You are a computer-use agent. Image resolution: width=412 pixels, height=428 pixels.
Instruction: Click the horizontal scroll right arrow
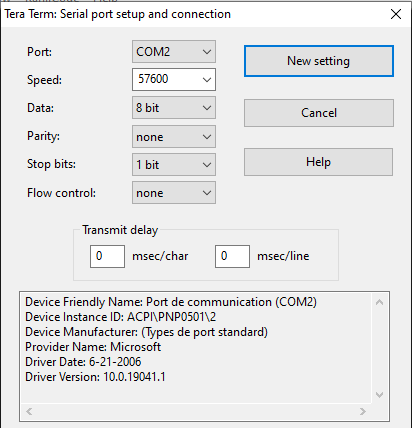point(363,411)
